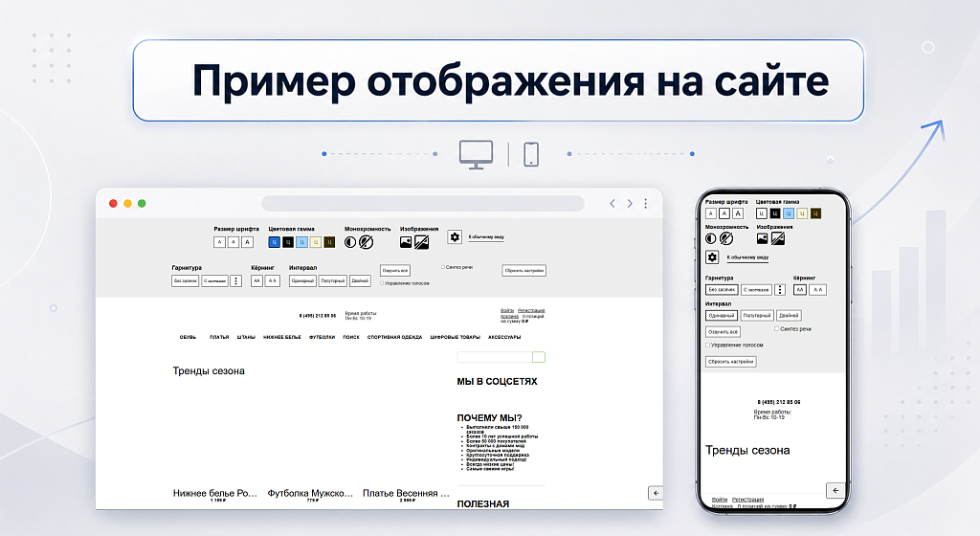Show images icon in browser window

[x=406, y=242]
